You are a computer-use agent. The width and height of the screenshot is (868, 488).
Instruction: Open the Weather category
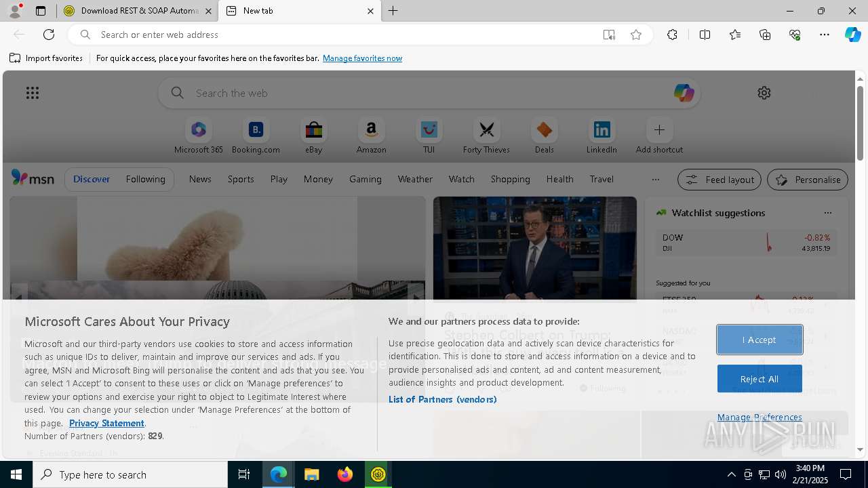tap(415, 179)
